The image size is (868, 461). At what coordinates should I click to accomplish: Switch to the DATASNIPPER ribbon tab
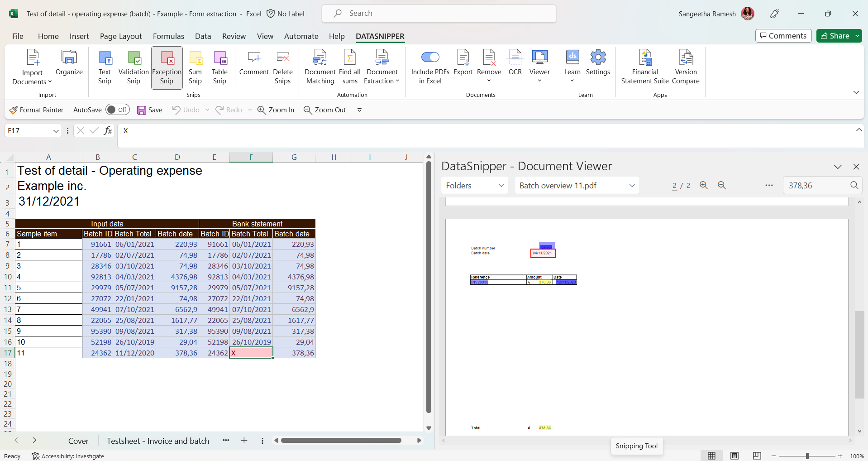coord(380,36)
